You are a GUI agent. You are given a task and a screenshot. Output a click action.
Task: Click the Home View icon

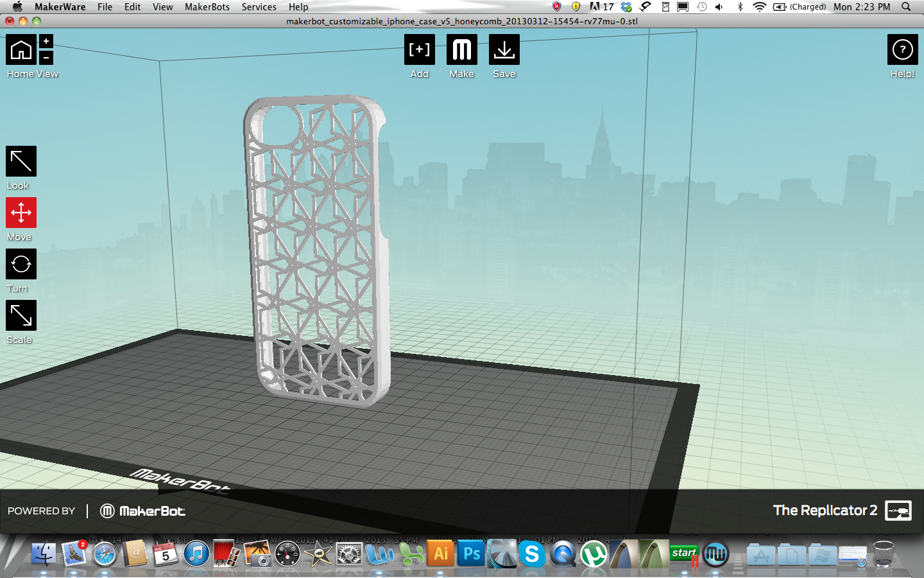(21, 49)
